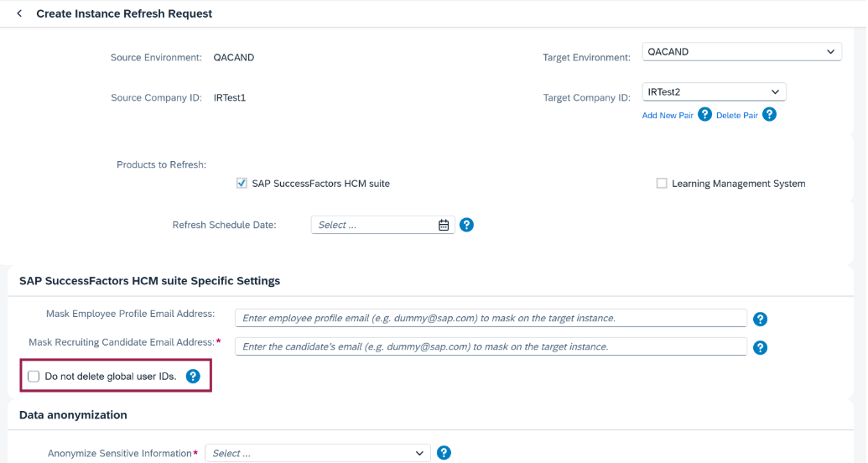Expand the Target Company ID dropdown

pyautogui.click(x=714, y=92)
